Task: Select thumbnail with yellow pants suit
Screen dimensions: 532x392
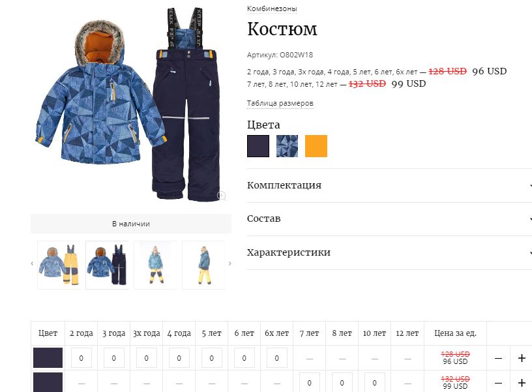Action: pos(59,265)
